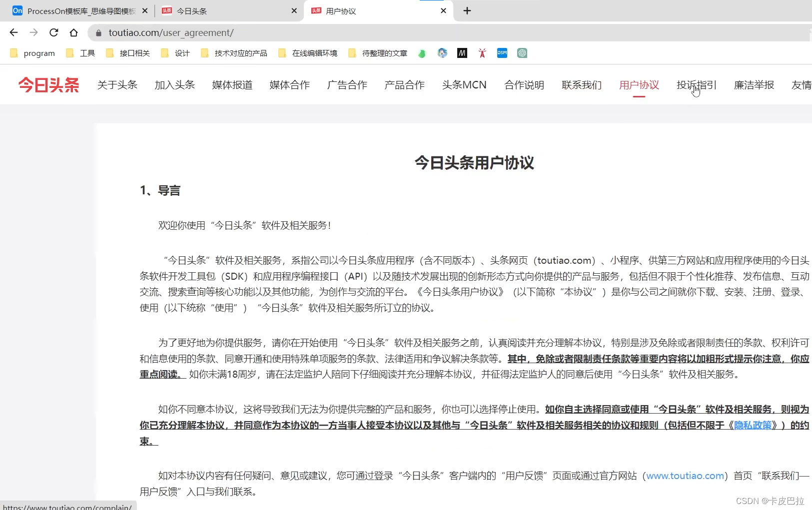Click the address bar URL field
812x510 pixels.
coord(450,33)
